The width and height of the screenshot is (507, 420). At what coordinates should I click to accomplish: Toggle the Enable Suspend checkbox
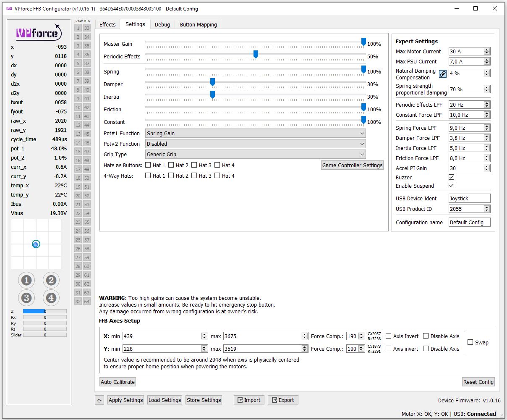[452, 186]
